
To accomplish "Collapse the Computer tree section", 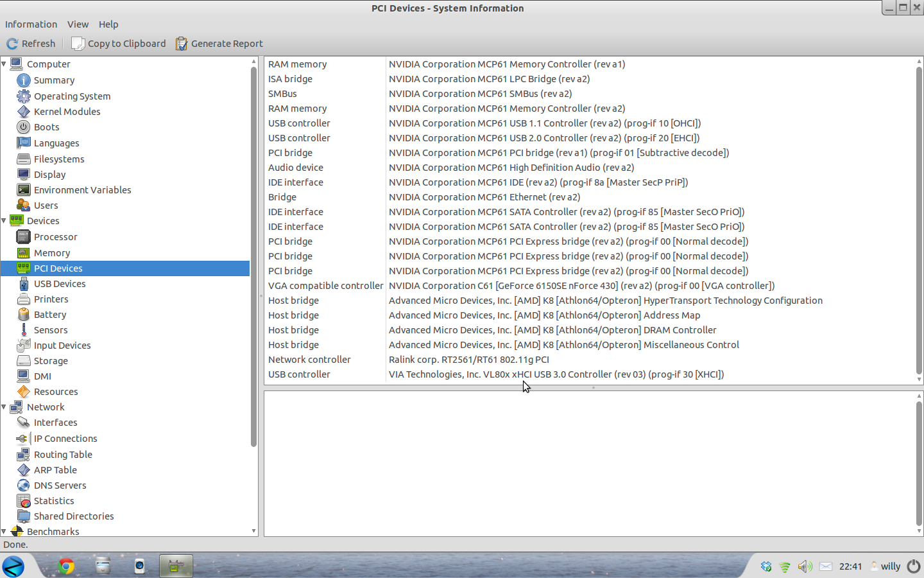I will click(x=4, y=64).
